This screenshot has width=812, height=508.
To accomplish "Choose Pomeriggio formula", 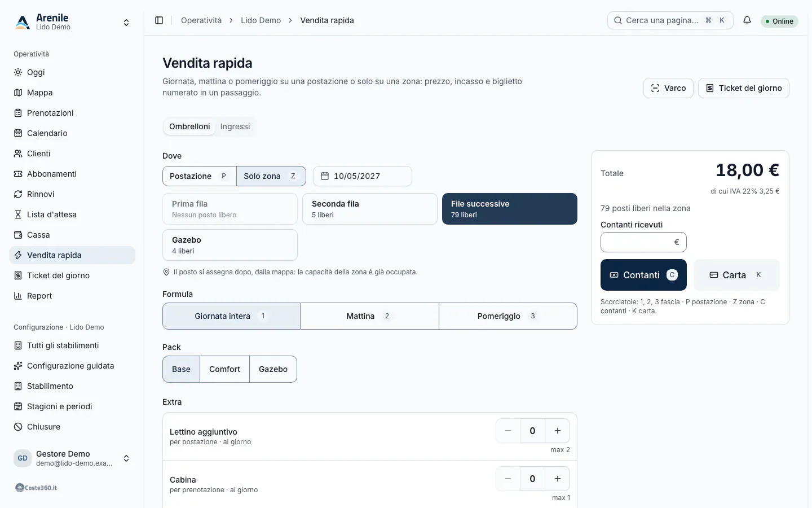I will pos(508,316).
